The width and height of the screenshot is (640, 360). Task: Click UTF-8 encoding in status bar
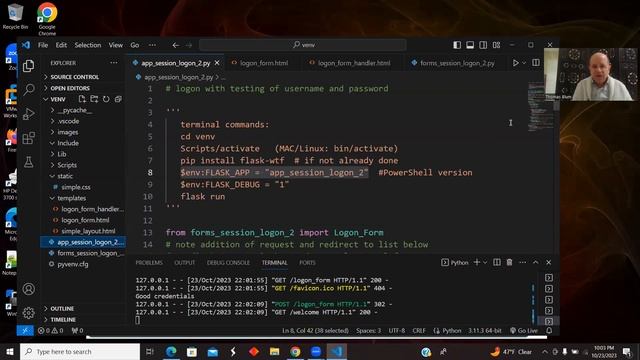pos(397,330)
